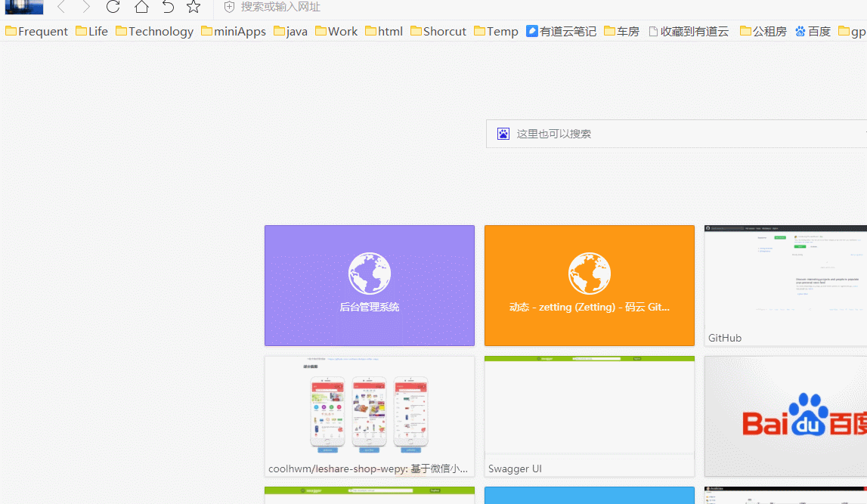867x504 pixels.
Task: Reload the page with refresh icon
Action: [x=113, y=7]
